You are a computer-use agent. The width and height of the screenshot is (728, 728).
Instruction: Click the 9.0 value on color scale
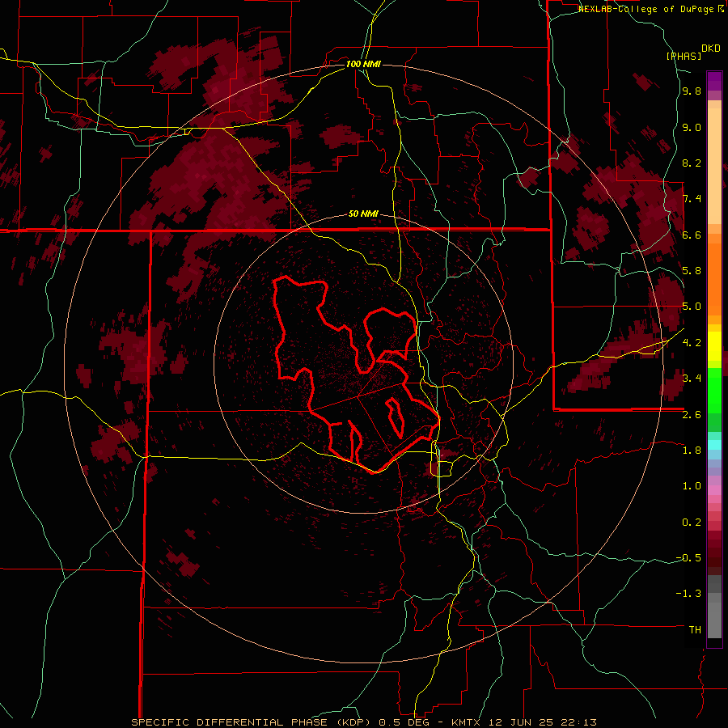pos(692,127)
